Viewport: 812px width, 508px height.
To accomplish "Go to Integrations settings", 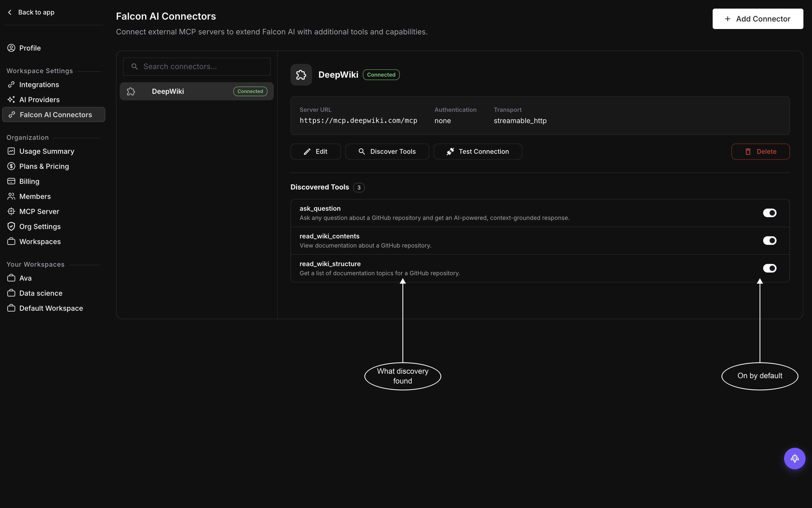I will click(54, 85).
